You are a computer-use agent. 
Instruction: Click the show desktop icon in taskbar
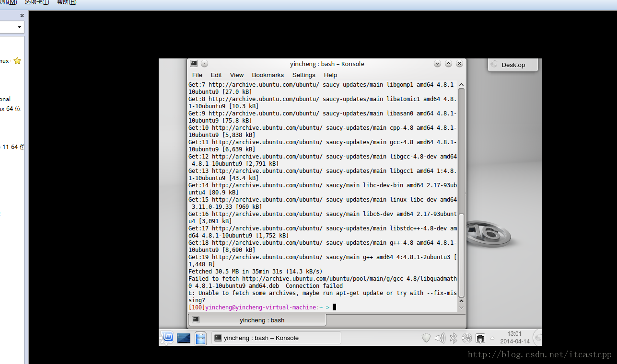tap(184, 338)
